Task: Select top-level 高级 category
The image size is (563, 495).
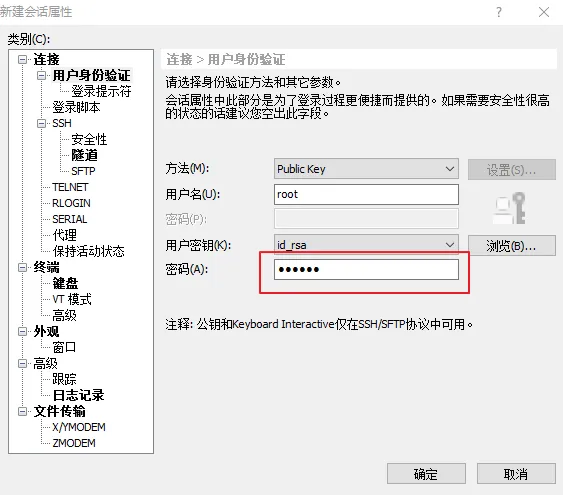Action: [45, 364]
